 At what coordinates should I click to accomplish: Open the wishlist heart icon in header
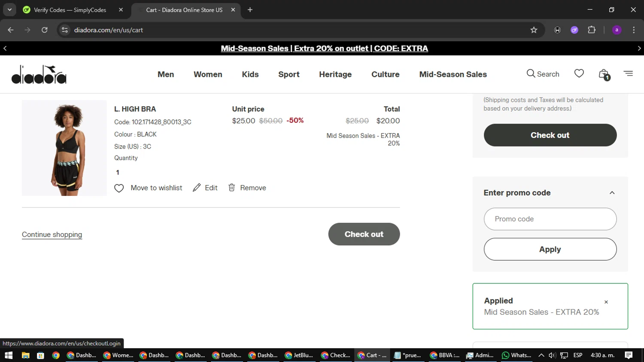tap(579, 74)
